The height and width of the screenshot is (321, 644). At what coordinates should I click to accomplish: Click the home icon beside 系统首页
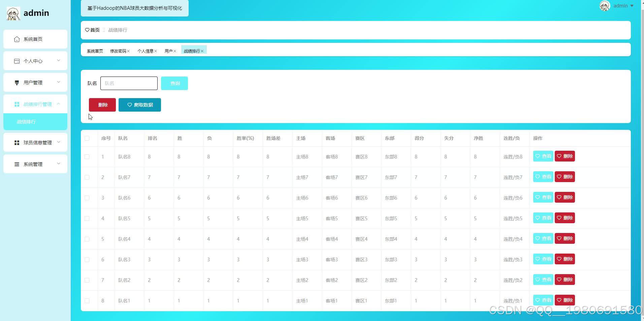17,39
